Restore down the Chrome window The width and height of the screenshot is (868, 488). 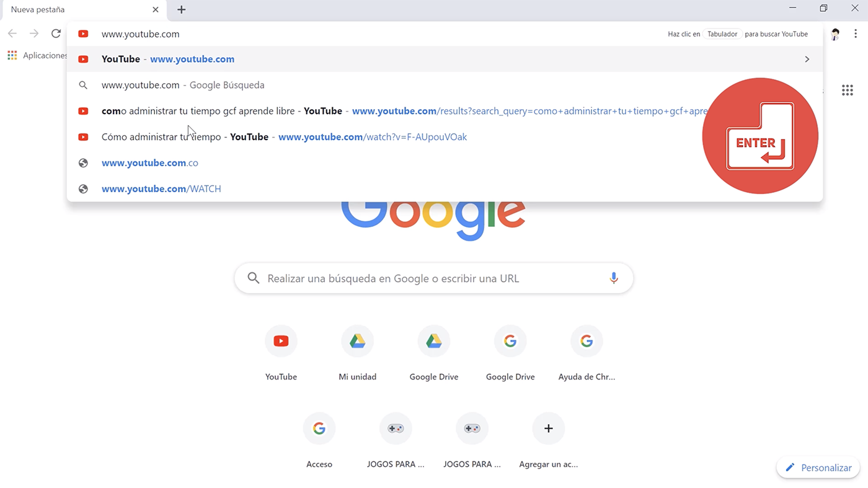[x=823, y=8]
